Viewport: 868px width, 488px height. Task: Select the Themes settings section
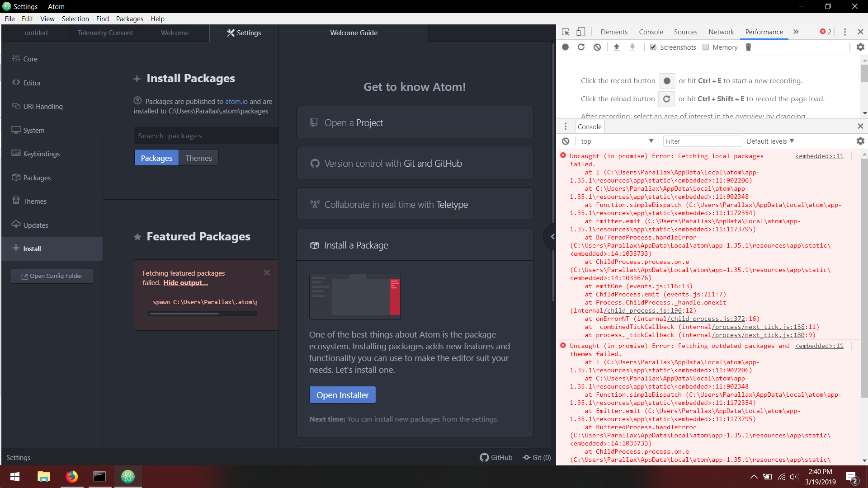pyautogui.click(x=34, y=201)
